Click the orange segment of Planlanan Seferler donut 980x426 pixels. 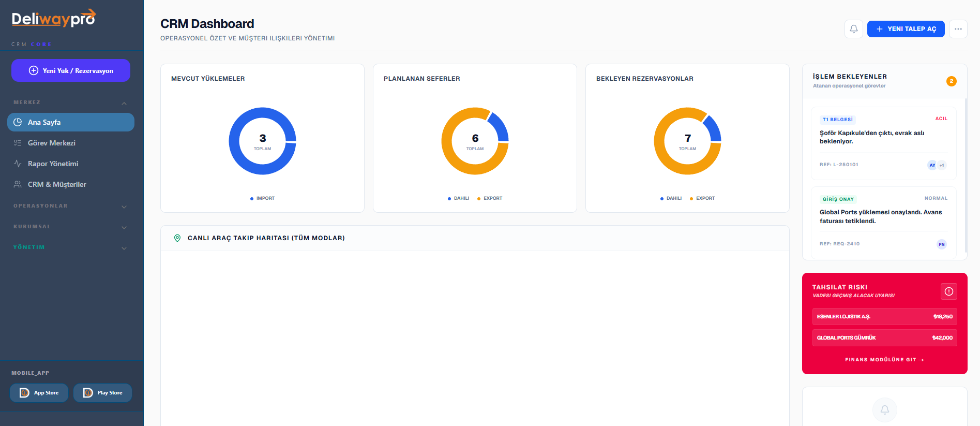click(447, 141)
